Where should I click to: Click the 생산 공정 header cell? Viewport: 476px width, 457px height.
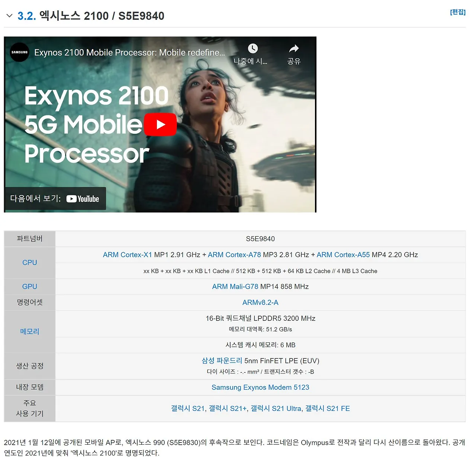coord(30,366)
